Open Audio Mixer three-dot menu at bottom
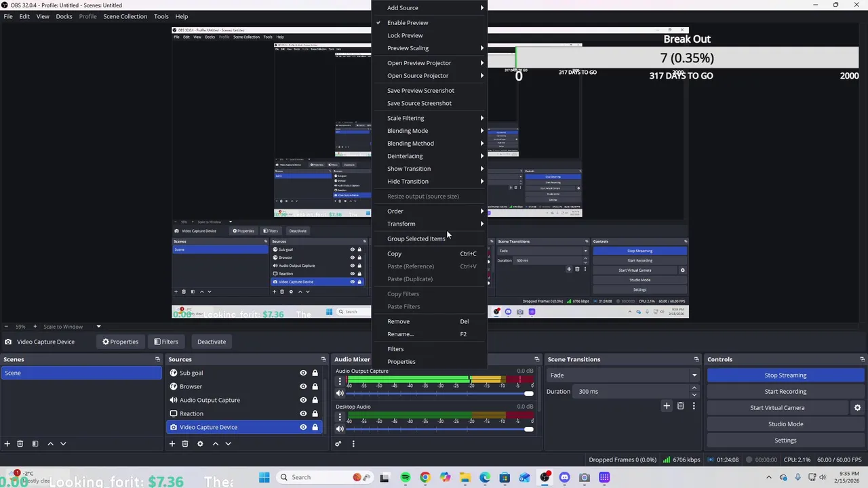 [353, 444]
